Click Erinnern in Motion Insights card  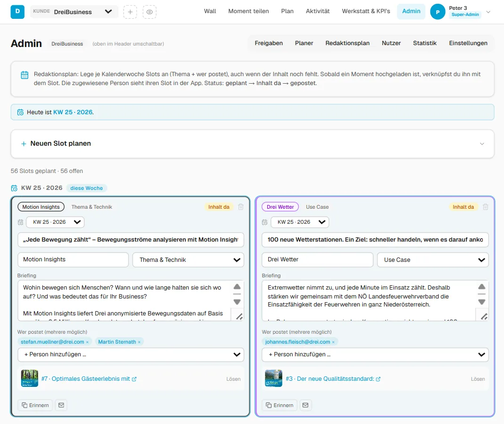point(35,405)
